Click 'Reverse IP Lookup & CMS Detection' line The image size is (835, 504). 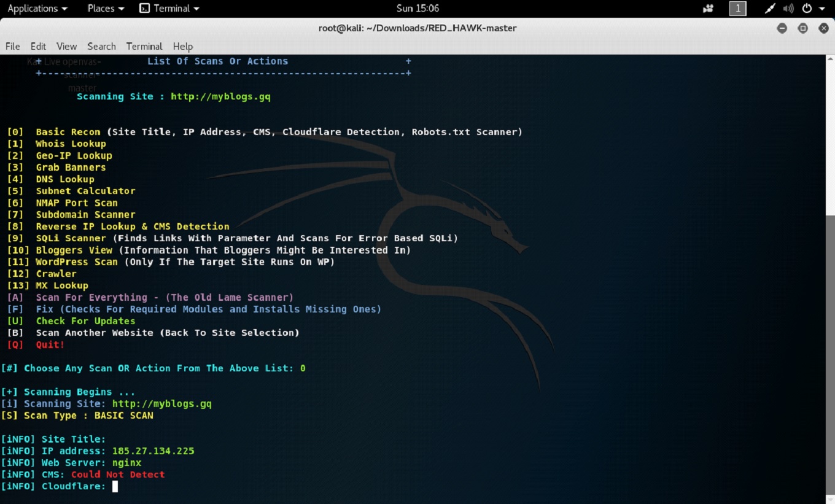click(118, 227)
